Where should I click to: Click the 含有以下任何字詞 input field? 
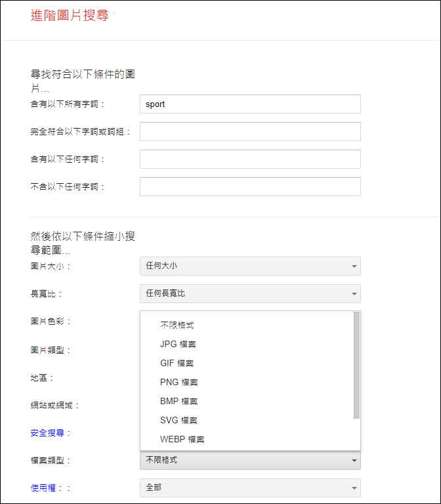coord(250,159)
